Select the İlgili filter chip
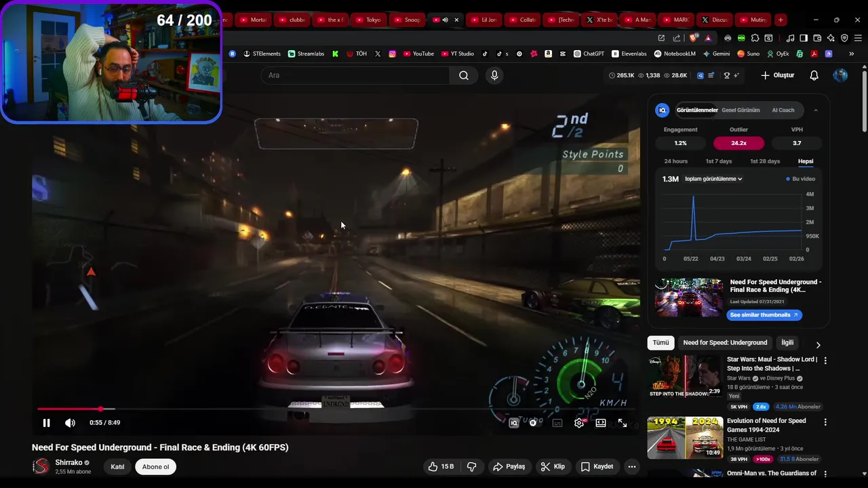 [787, 343]
